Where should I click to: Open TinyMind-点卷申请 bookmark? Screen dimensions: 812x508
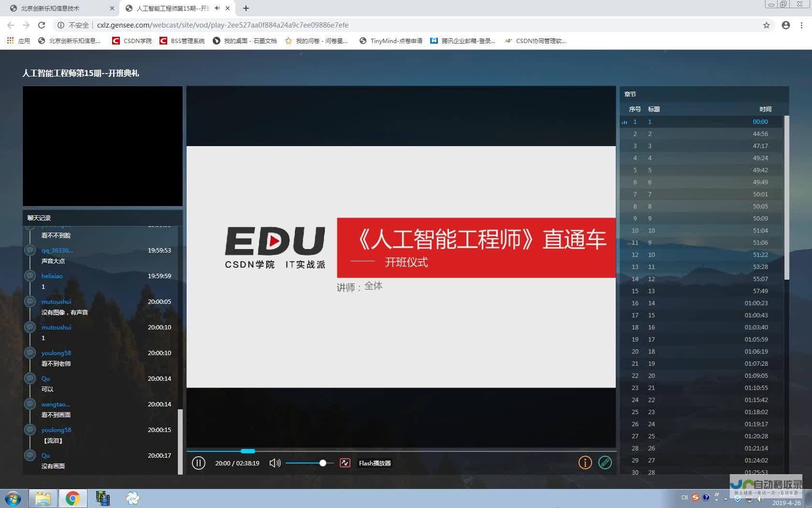pos(391,41)
